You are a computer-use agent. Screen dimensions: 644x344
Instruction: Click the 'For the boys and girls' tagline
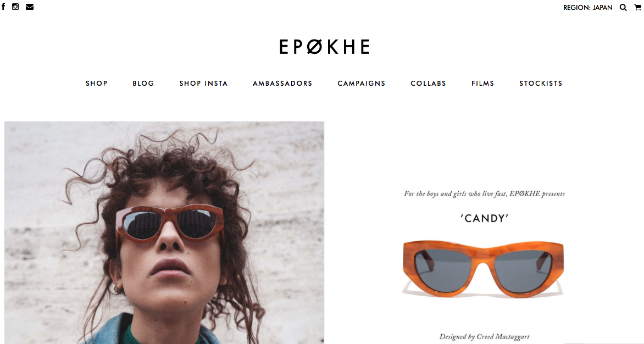[485, 194]
